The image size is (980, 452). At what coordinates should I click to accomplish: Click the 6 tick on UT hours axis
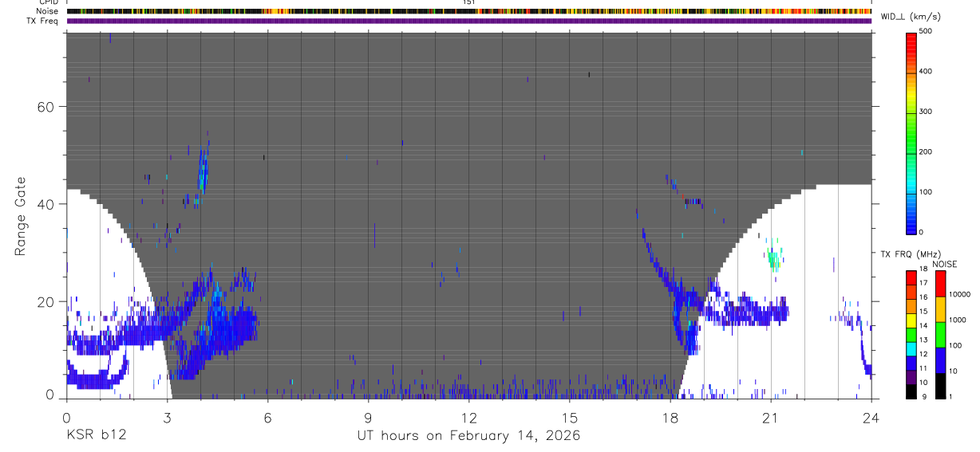click(267, 417)
